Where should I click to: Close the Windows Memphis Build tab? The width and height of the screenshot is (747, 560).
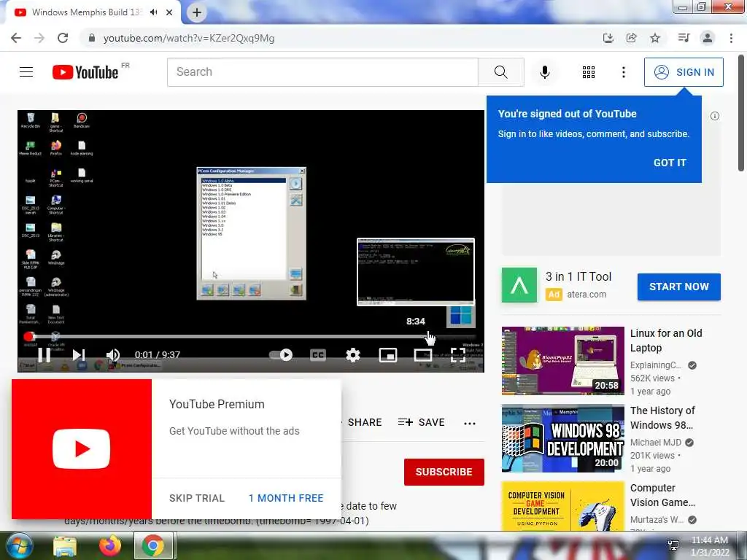coord(169,12)
